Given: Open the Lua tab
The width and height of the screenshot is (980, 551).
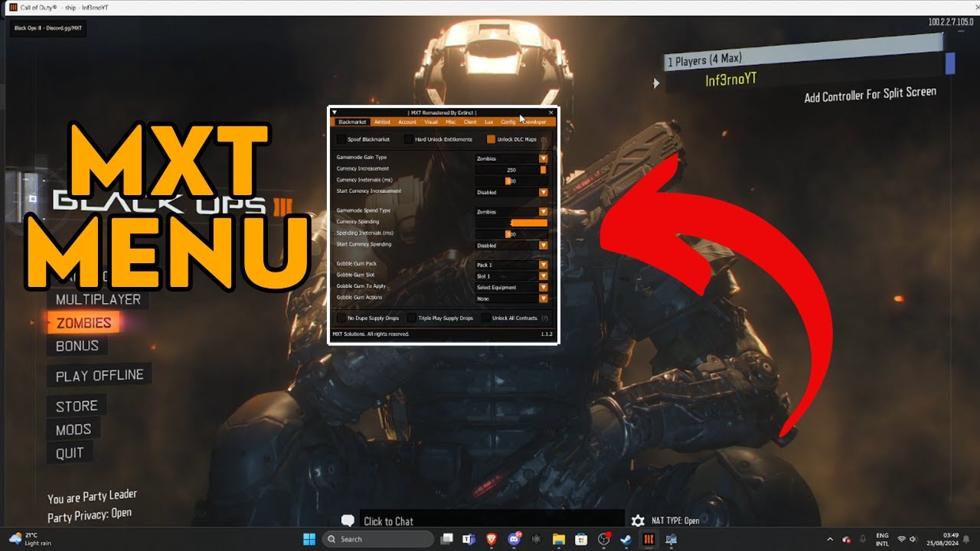Looking at the screenshot, I should (x=488, y=122).
